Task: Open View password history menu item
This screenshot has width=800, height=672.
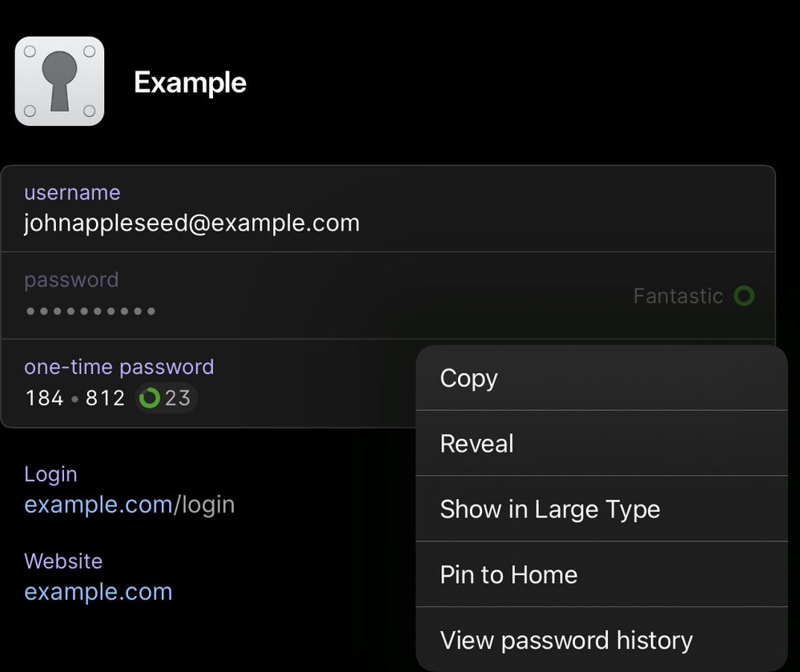Action: 601,640
